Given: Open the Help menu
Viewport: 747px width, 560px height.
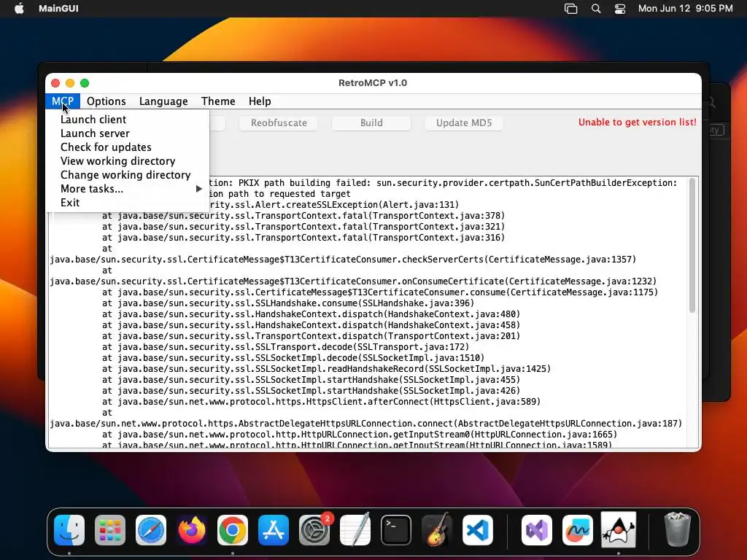Looking at the screenshot, I should pos(260,101).
